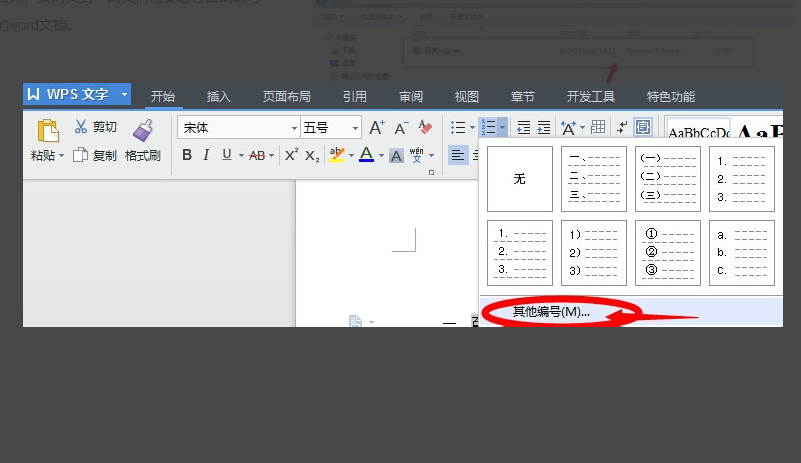Viewport: 801px width, 463px height.
Task: Open the 开发工具 tab
Action: [591, 96]
